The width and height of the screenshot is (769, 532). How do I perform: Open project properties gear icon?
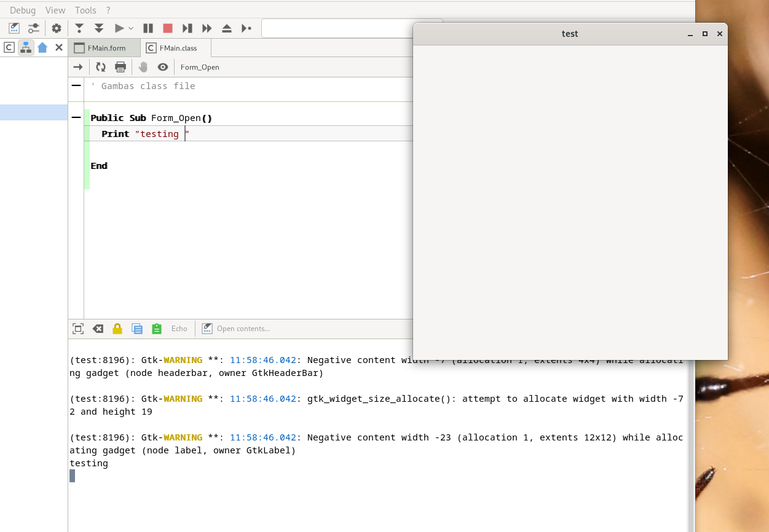click(57, 28)
